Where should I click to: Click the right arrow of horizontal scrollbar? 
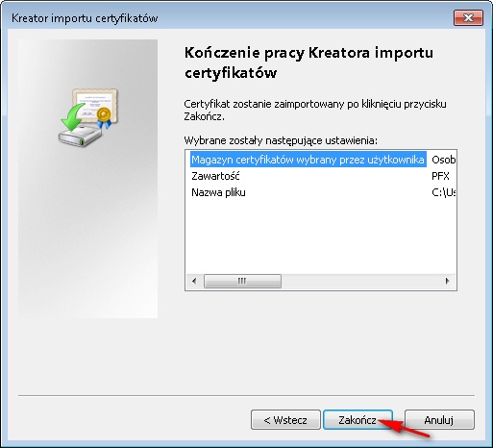click(448, 281)
